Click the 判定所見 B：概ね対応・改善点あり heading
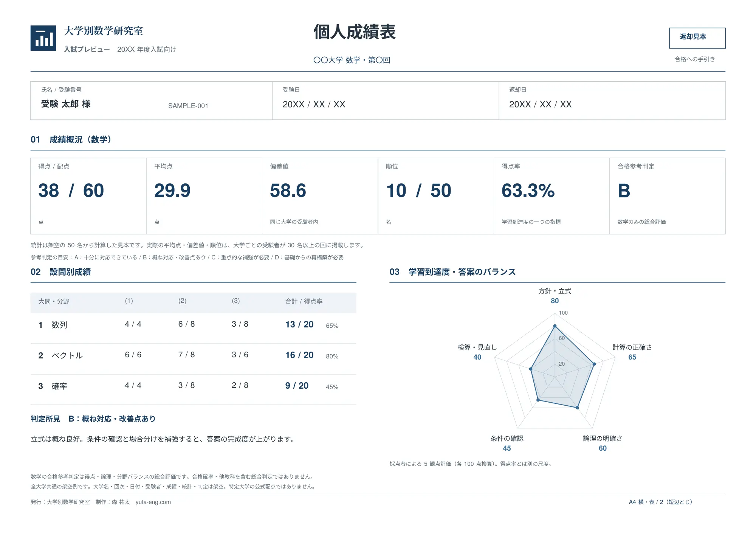The height and width of the screenshot is (535, 756). click(x=93, y=419)
